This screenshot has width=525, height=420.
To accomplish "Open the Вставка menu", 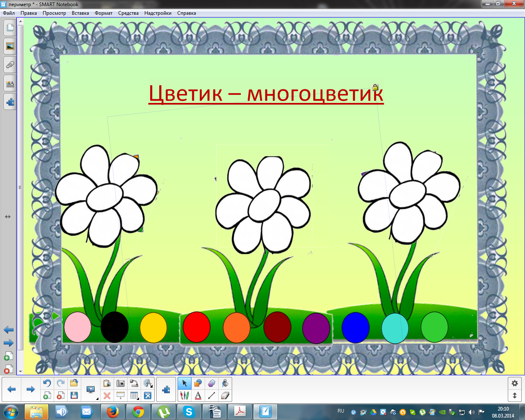I will tap(80, 13).
